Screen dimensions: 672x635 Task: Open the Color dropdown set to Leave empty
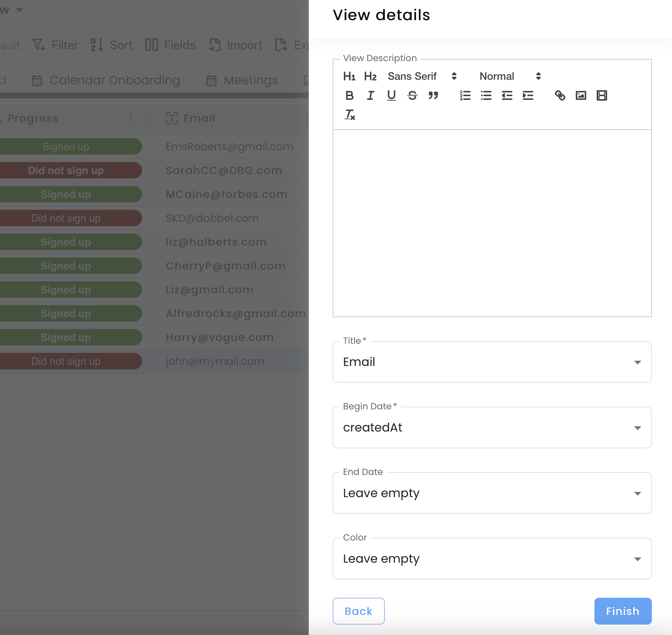pos(492,558)
